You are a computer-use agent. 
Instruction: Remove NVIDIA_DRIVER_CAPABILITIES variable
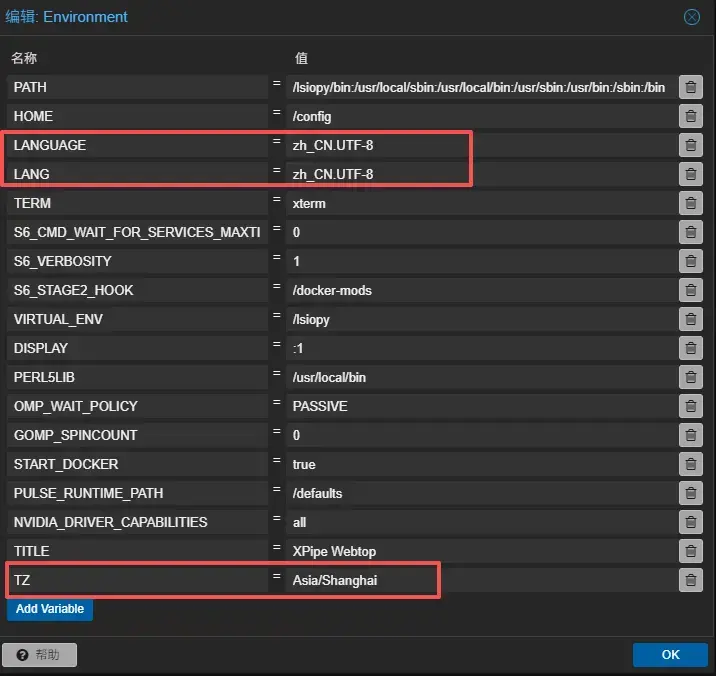point(690,522)
